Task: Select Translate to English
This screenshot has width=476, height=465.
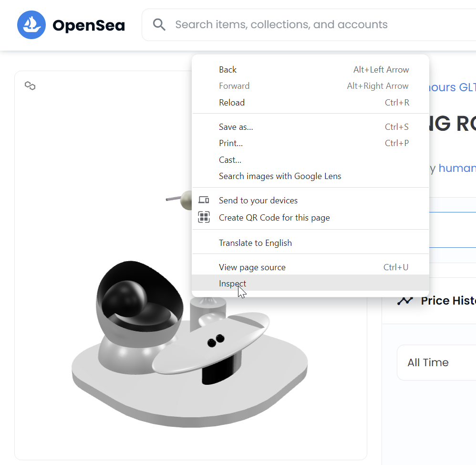Action: (310, 243)
